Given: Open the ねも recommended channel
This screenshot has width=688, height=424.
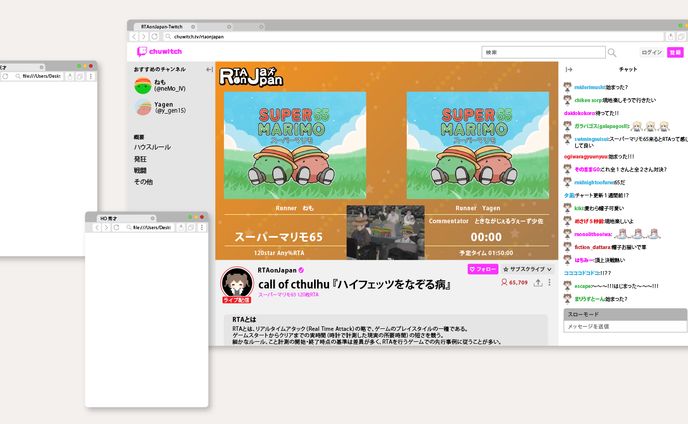Looking at the screenshot, I should click(160, 85).
